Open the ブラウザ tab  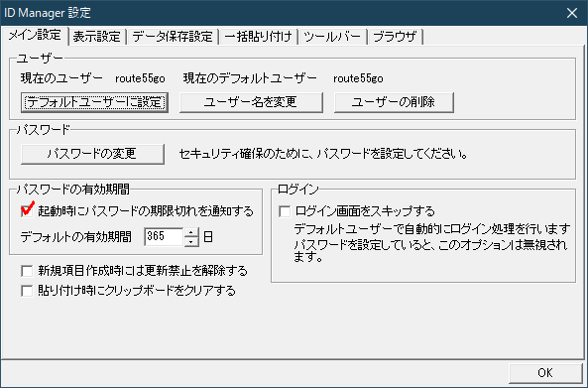click(396, 37)
